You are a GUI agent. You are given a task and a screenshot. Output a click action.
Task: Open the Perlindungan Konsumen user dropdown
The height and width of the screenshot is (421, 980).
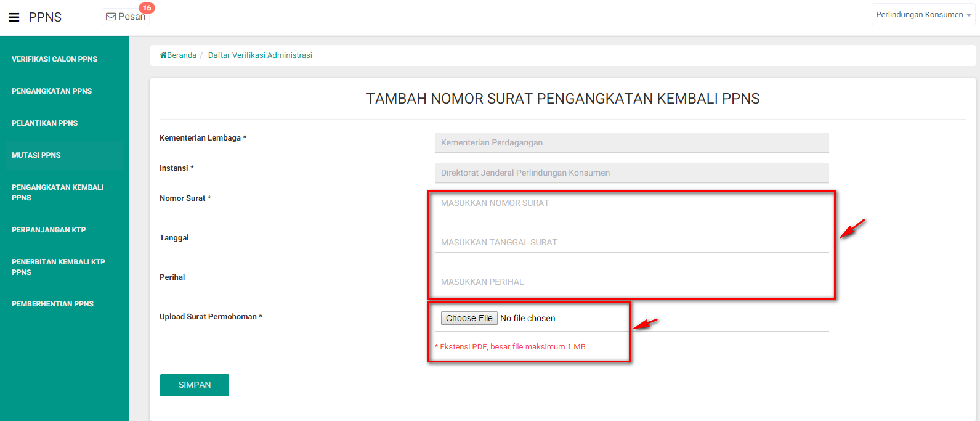click(923, 15)
